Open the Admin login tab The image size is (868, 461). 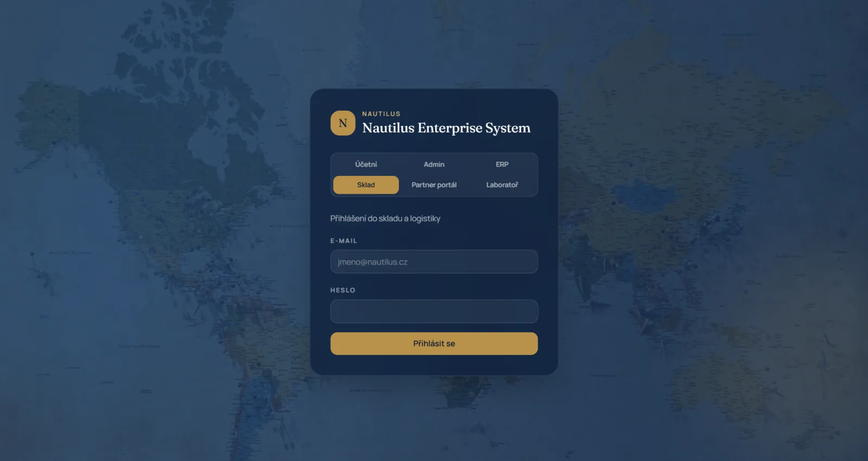pyautogui.click(x=434, y=165)
